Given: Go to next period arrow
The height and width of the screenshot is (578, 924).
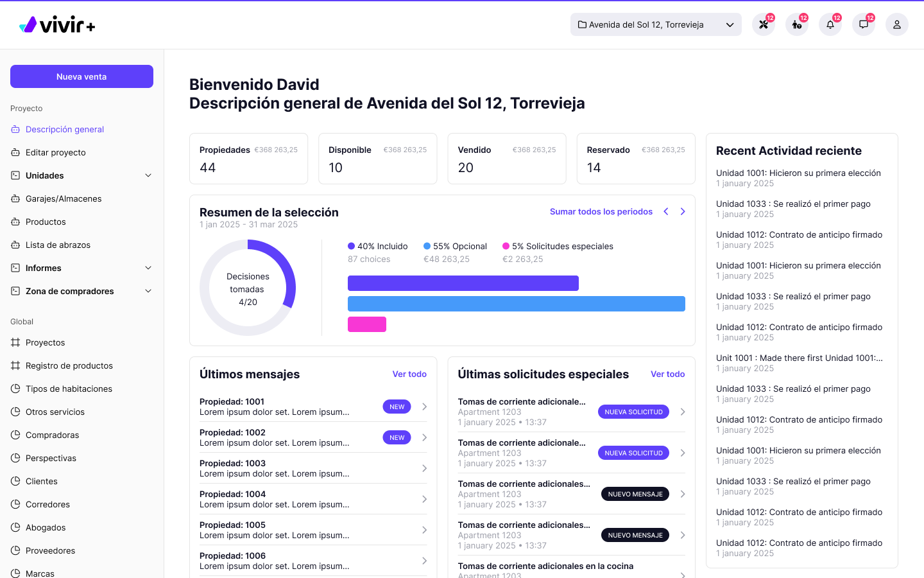Looking at the screenshot, I should coord(683,211).
